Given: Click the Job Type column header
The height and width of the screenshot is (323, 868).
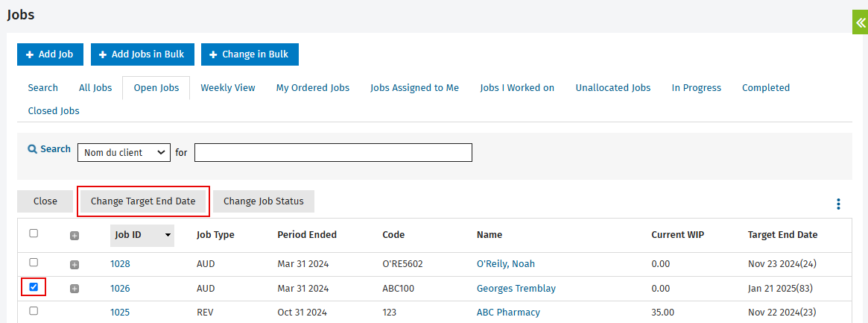Looking at the screenshot, I should tap(215, 235).
